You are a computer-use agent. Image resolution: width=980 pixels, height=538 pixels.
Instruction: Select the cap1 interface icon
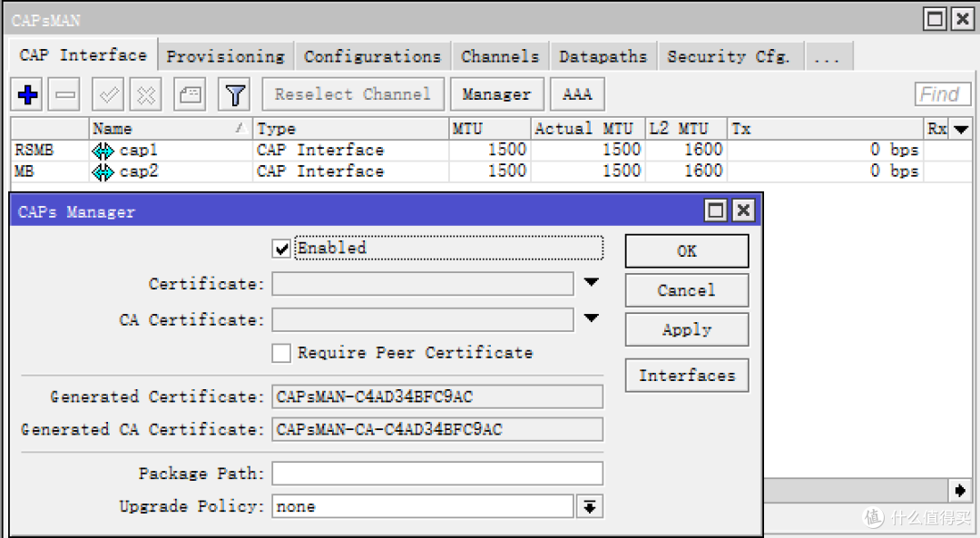coord(103,151)
